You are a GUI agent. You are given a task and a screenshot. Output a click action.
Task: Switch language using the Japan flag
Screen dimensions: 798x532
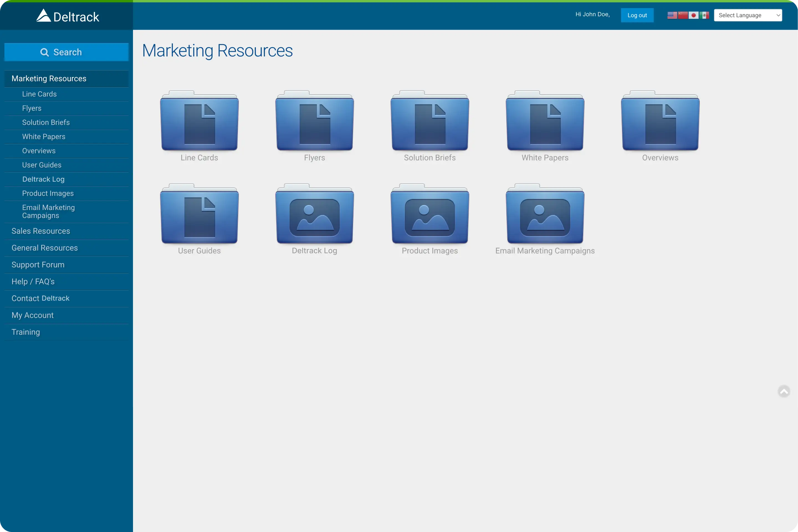(x=694, y=15)
